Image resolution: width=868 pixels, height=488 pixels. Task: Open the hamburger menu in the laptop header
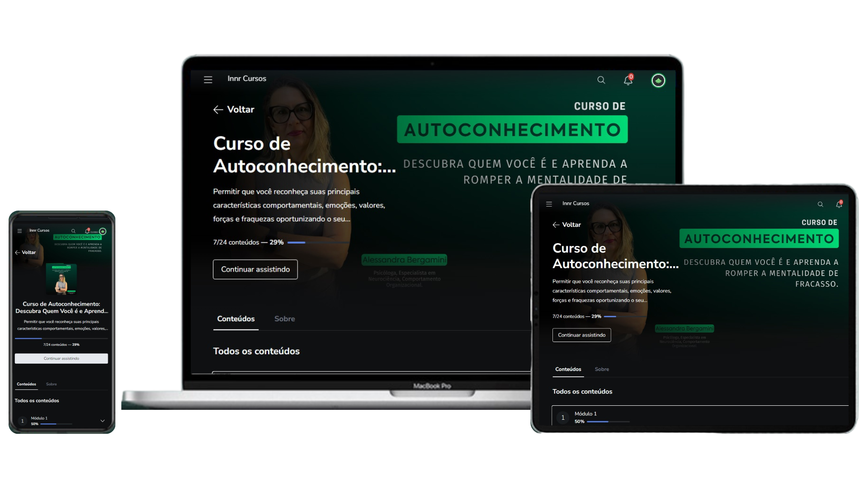coord(208,80)
